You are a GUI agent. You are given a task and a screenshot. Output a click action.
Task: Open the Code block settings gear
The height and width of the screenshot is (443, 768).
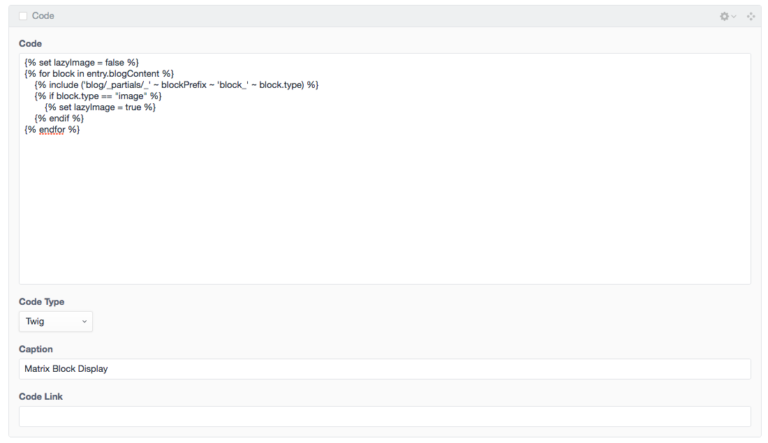725,16
